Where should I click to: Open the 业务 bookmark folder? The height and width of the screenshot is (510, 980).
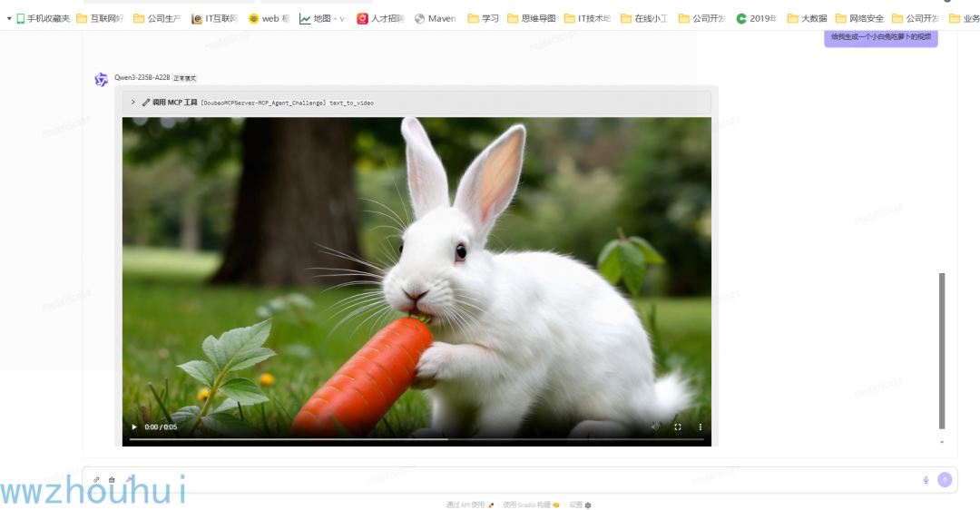click(965, 19)
